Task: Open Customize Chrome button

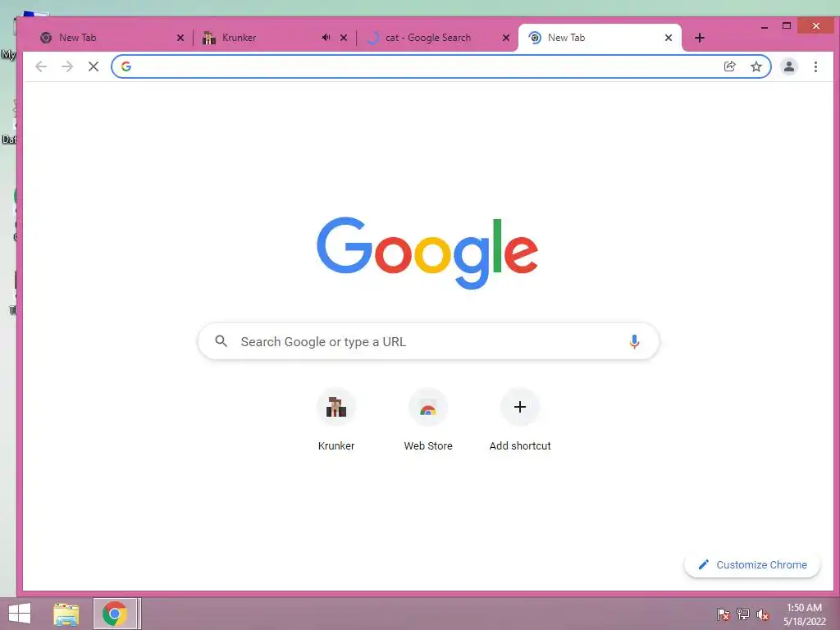Action: (752, 564)
